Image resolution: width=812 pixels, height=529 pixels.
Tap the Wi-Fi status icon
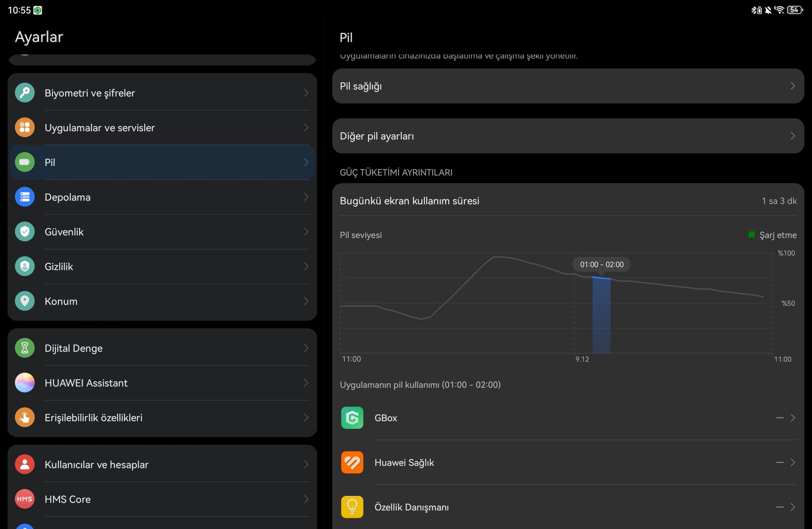pos(779,10)
